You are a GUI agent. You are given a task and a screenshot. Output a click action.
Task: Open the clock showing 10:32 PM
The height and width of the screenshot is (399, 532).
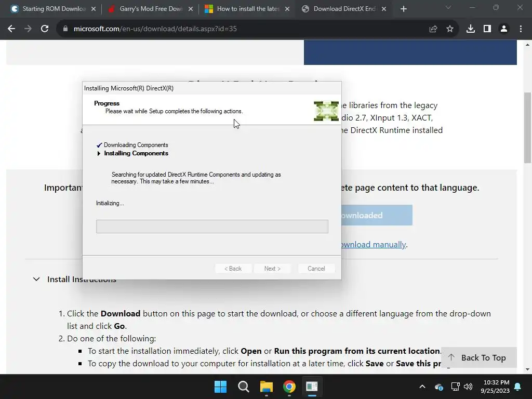[x=495, y=387]
